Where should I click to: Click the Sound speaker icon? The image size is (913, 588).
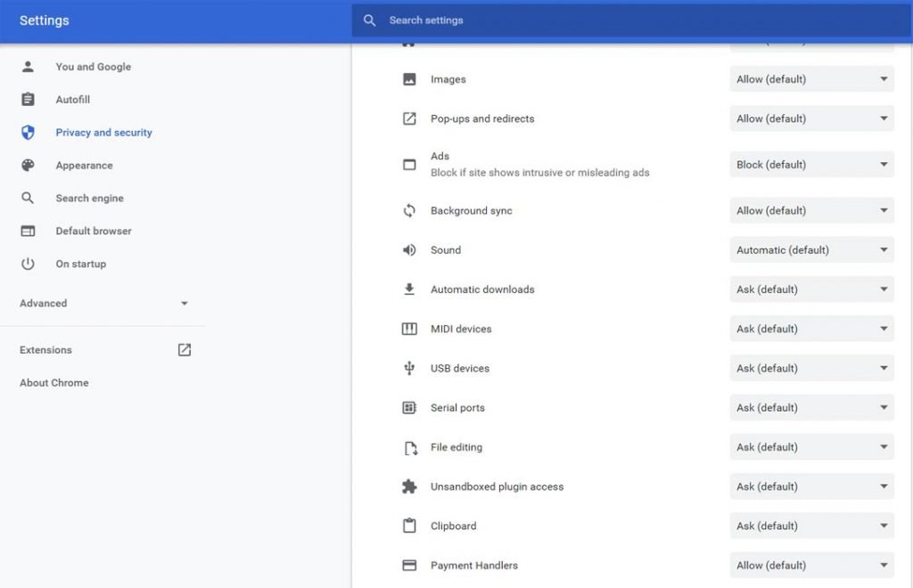[409, 250]
